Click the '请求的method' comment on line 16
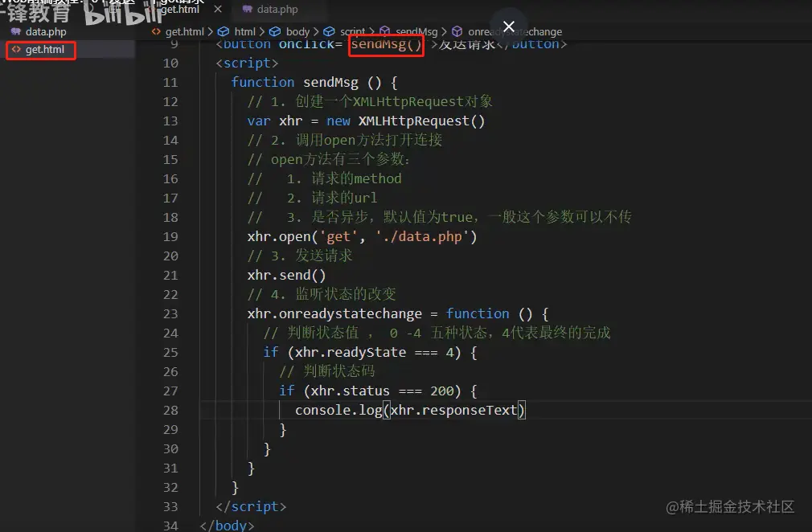 click(x=356, y=178)
